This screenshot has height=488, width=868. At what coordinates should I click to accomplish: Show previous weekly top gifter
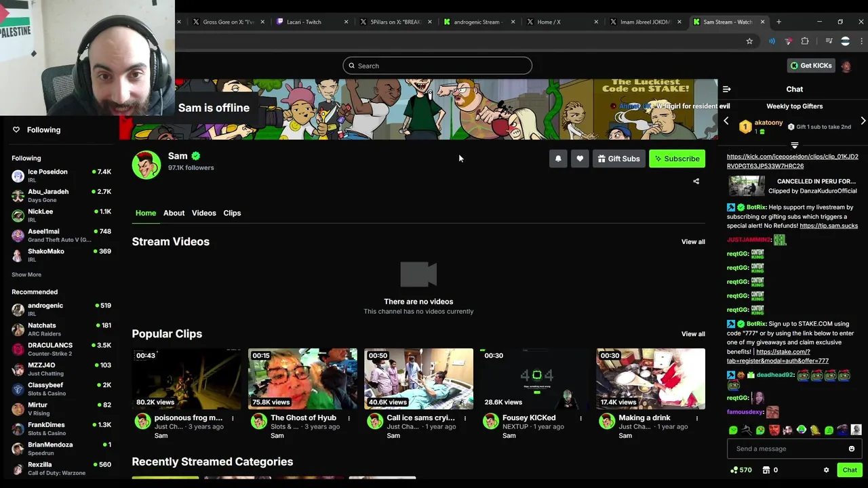coord(726,121)
